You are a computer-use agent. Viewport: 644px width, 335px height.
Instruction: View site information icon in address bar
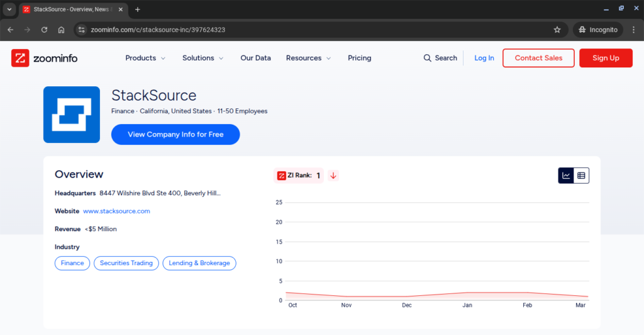[x=81, y=30]
